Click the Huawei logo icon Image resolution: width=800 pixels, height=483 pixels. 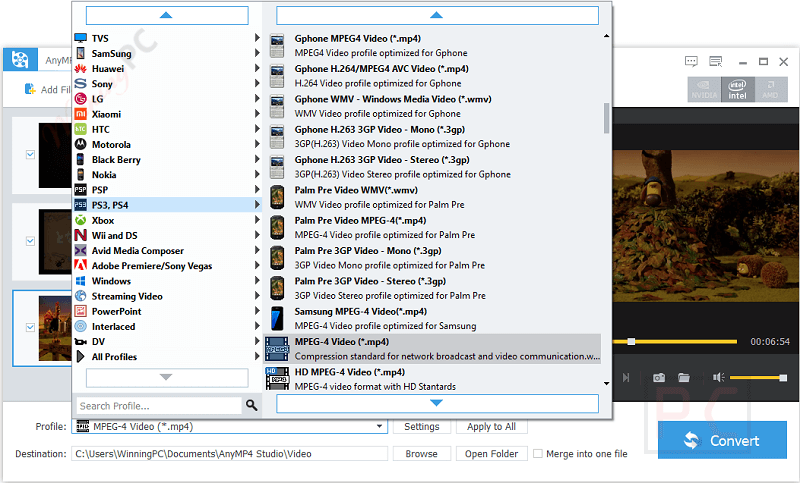coord(81,68)
